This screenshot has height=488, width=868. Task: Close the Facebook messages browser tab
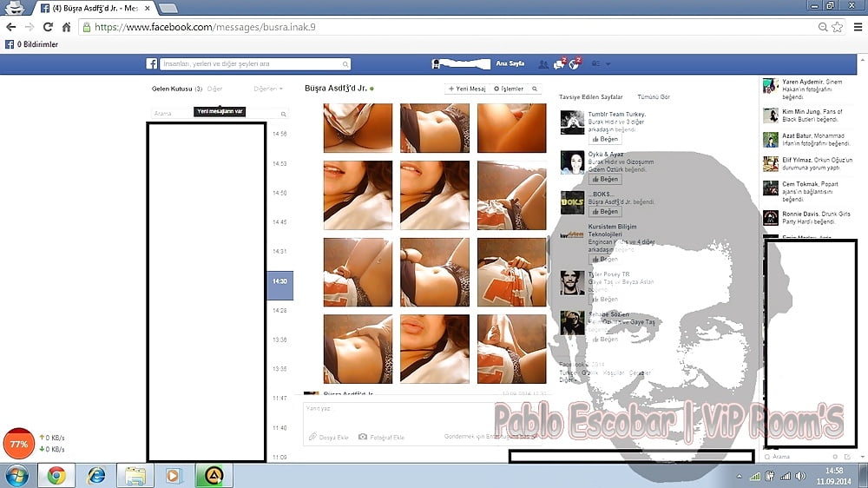point(148,9)
